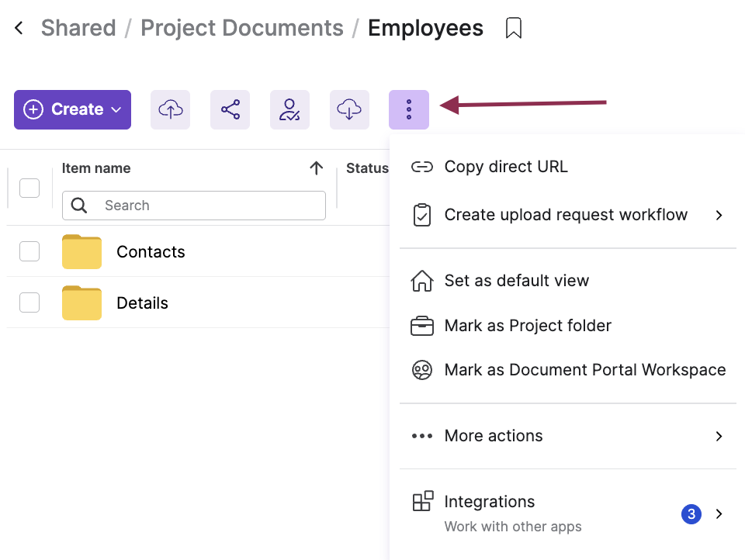Open the Contacts folder icon
Viewport: 745px width, 560px height.
81,251
